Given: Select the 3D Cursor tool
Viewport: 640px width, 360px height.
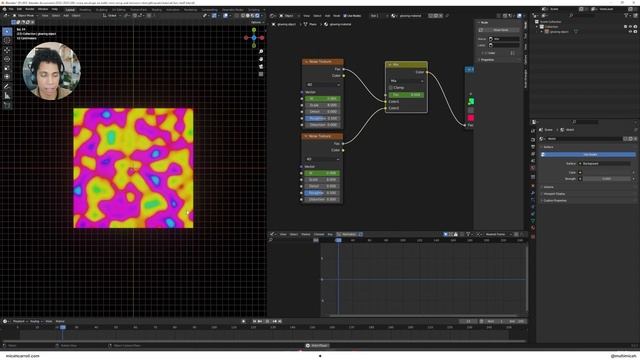Looking at the screenshot, I should coord(7,40).
